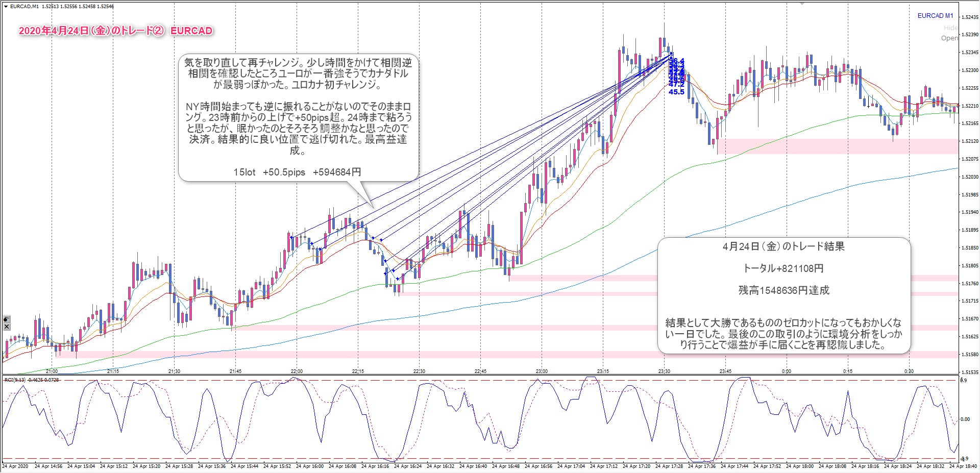
Task: Click the 1.51535 value on the price scale
Action: pyautogui.click(x=969, y=372)
